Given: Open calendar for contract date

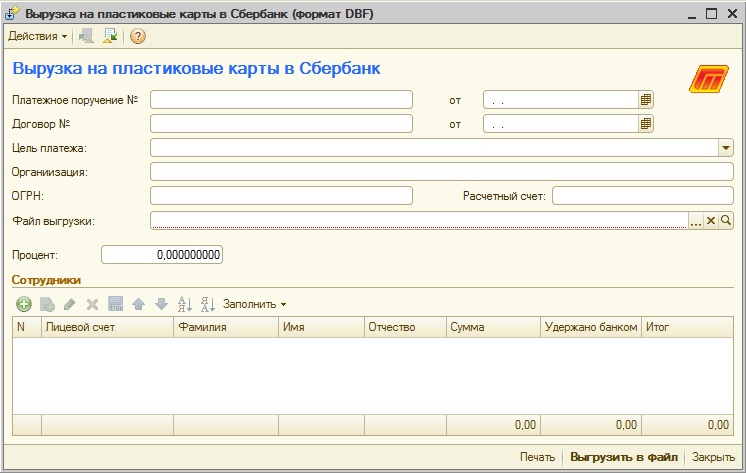Looking at the screenshot, I should (646, 124).
